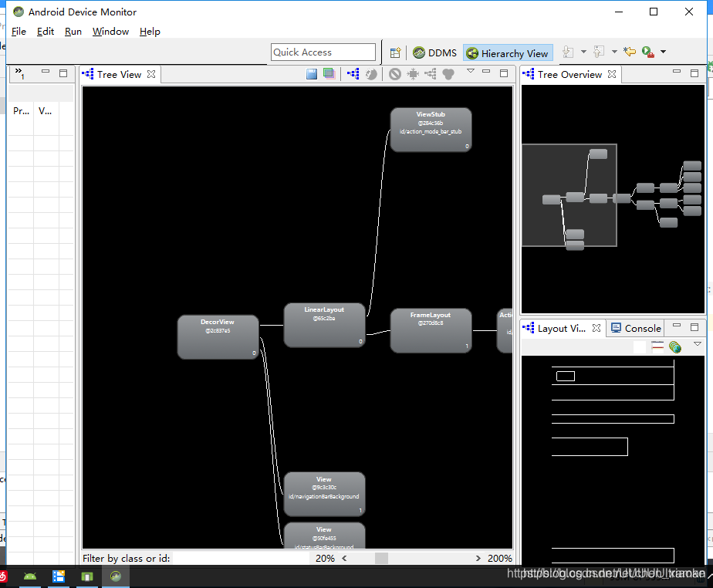Open the Layout View panel view menu
Screen dimensions: 713x588
point(698,344)
